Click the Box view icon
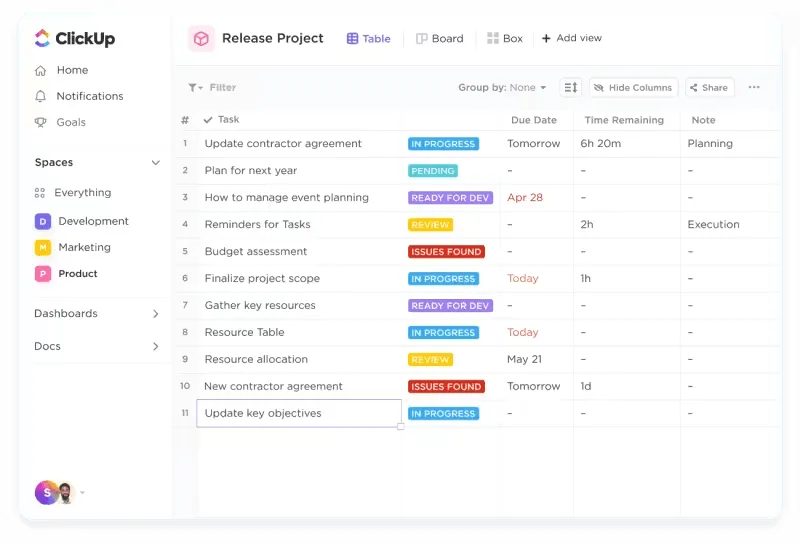Image resolution: width=800 pixels, height=544 pixels. tap(492, 38)
